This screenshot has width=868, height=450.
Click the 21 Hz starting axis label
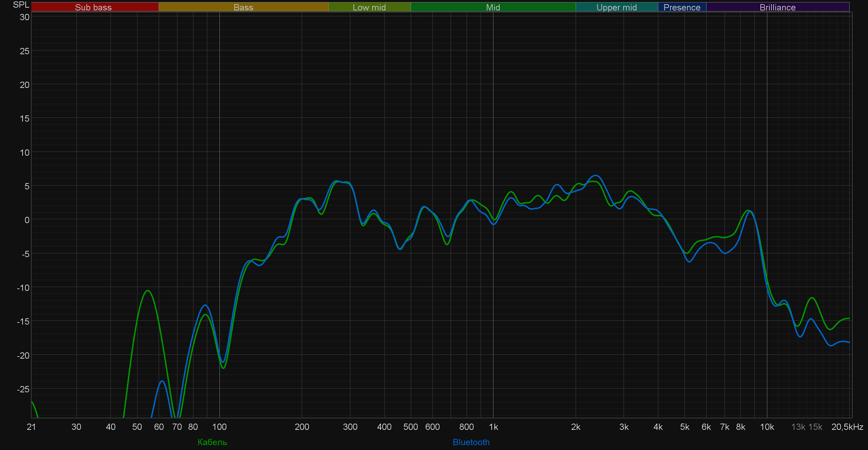pos(31,427)
